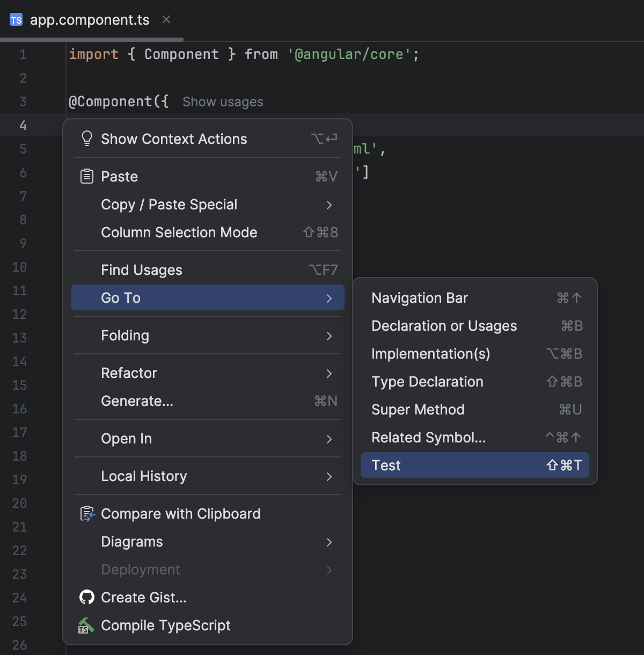644x655 pixels.
Task: Open the Folding submenu
Action: 208,336
